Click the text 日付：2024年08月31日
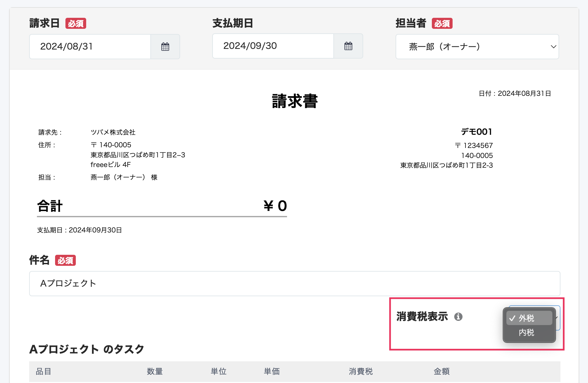 click(x=515, y=94)
